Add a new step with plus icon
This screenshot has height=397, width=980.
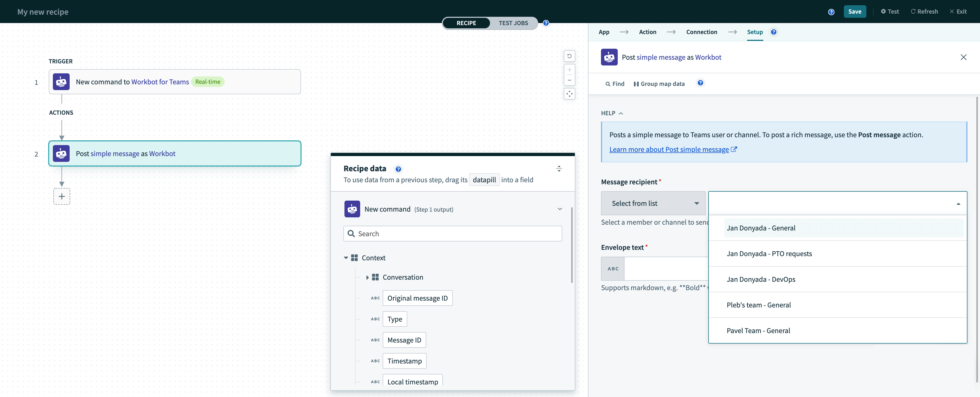(62, 196)
